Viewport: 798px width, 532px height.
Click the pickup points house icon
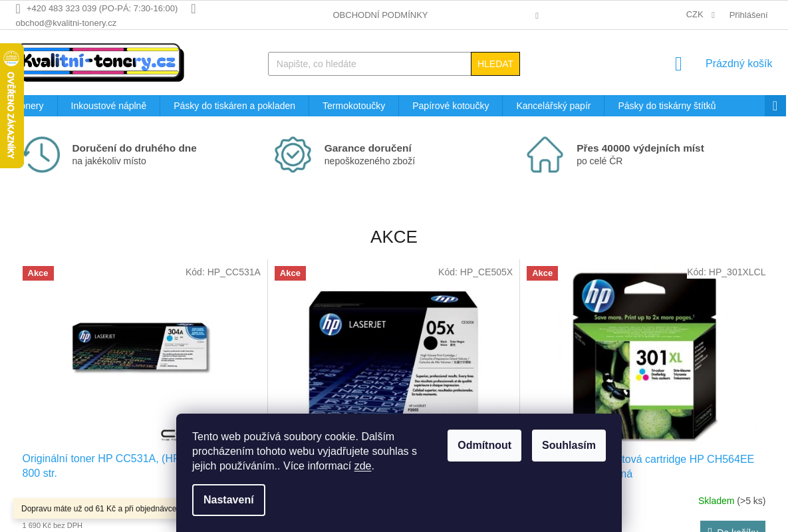pos(545,154)
